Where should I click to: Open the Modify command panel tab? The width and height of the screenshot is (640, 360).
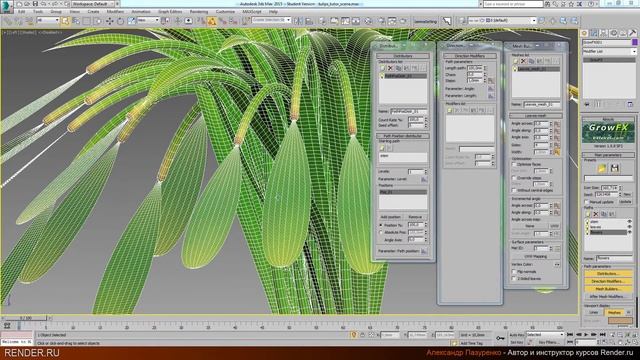[x=594, y=33]
